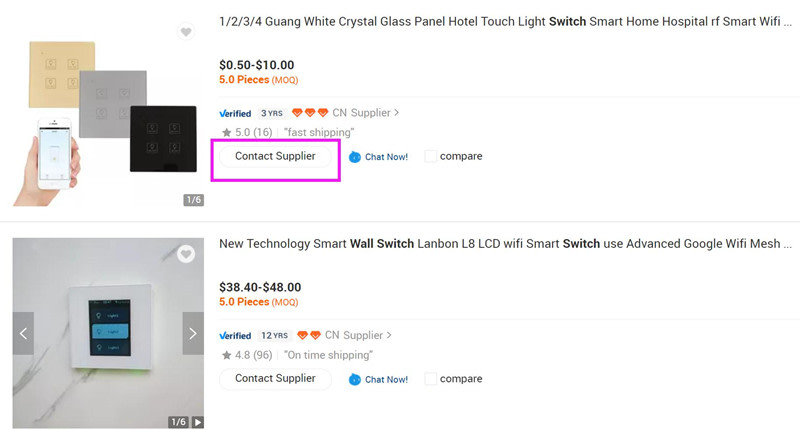The image size is (800, 430).
Task: Check compare box for Lanbon L8 switch
Action: (430, 379)
